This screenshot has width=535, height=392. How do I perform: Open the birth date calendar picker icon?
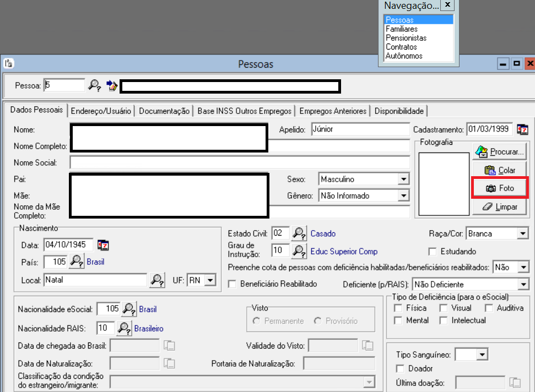pos(103,245)
